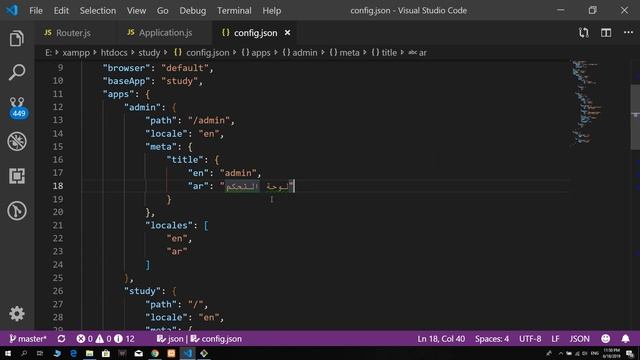Open the More Actions ellipsis menu
The height and width of the screenshot is (360, 640).
click(628, 33)
